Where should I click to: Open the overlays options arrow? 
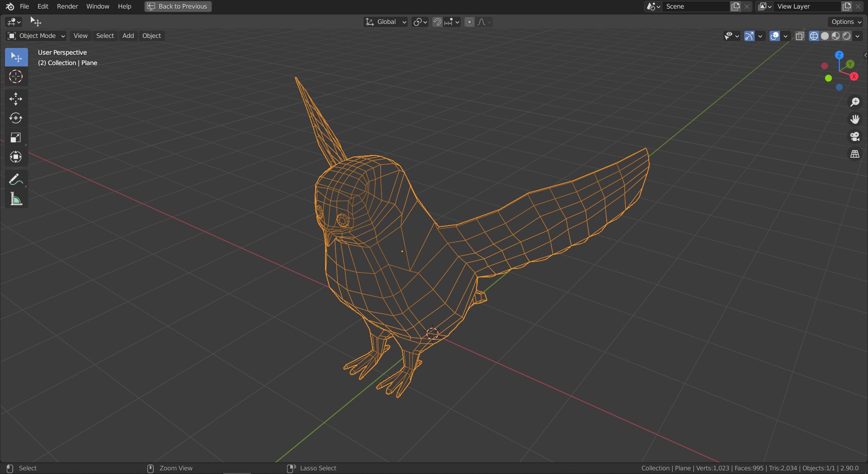point(785,36)
